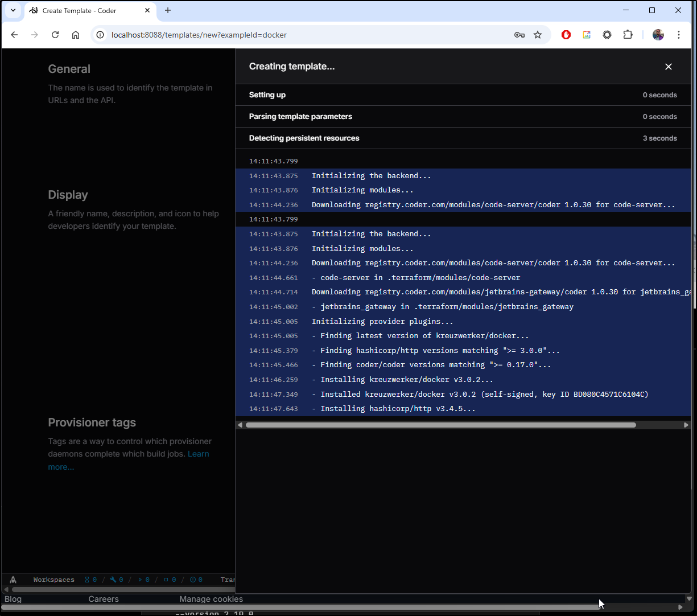This screenshot has width=697, height=616.
Task: Open the Blog footer link
Action: 13,599
